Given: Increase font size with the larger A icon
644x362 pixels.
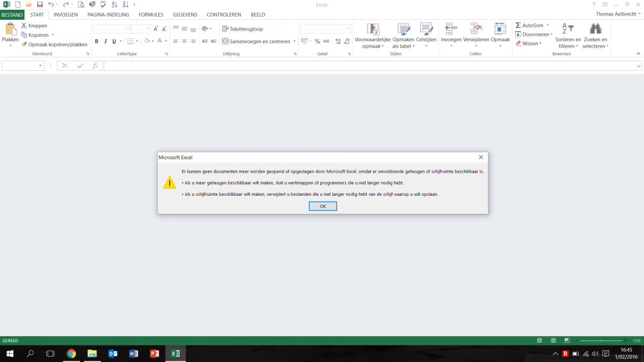Looking at the screenshot, I should 156,29.
